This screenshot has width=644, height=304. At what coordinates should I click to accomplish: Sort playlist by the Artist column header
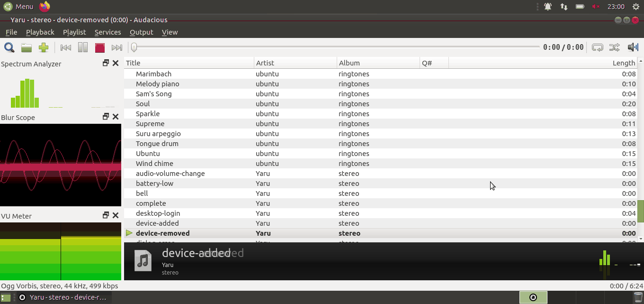[x=265, y=63]
